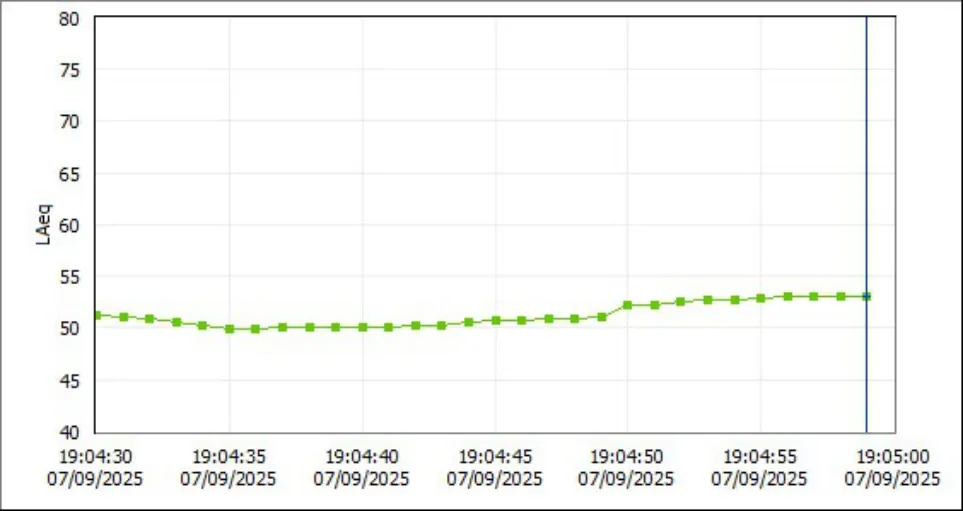Select first data point at 19:04:30

point(97,315)
